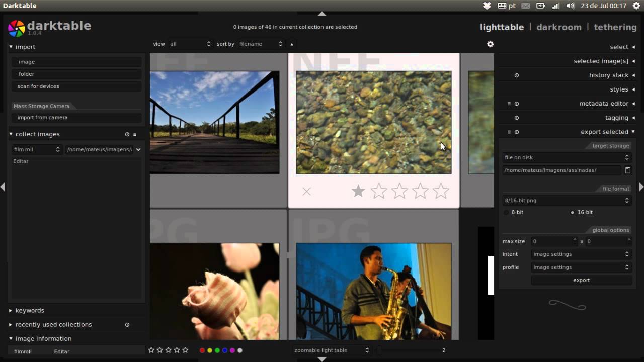The height and width of the screenshot is (362, 644).
Task: Change target storage file on disk dropdown
Action: [567, 157]
